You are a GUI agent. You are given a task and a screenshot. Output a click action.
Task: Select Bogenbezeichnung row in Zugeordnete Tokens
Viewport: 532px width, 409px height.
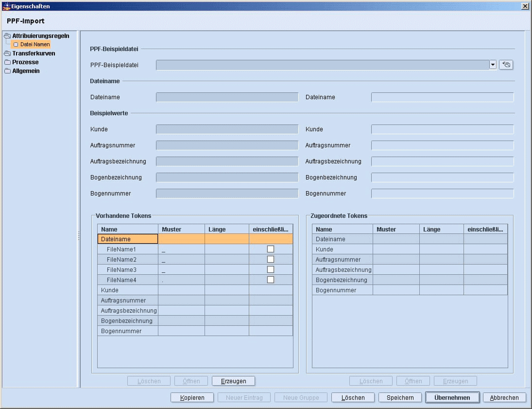410,280
